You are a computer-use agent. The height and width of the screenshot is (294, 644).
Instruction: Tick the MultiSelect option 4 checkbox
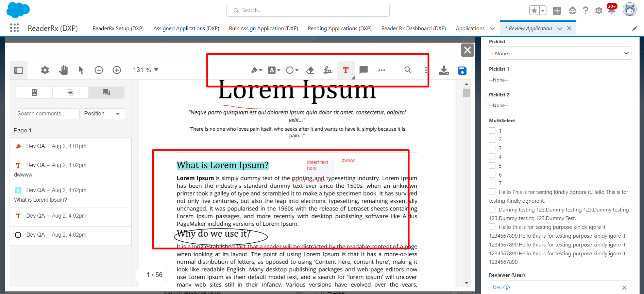(x=492, y=157)
